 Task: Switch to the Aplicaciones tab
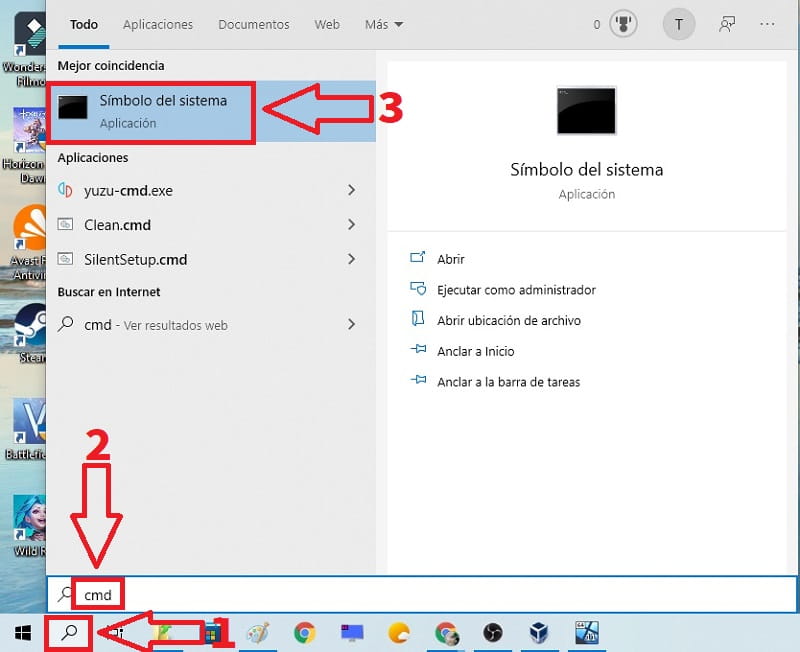pyautogui.click(x=158, y=24)
